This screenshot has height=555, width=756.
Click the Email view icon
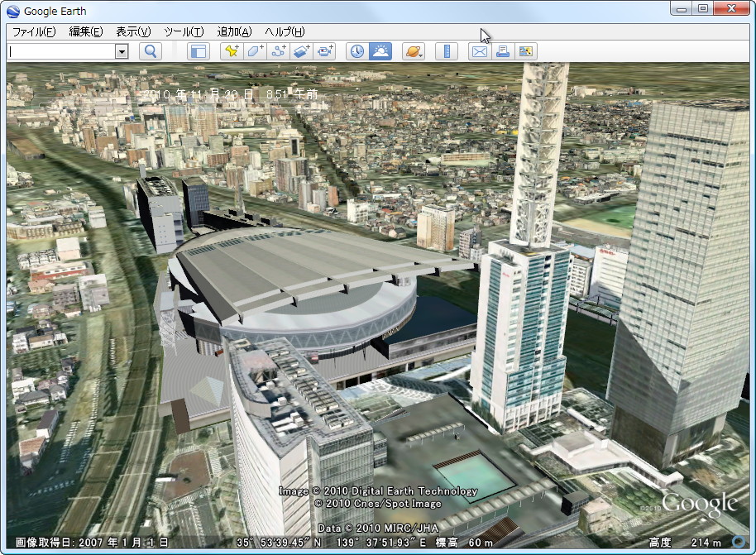pos(479,50)
